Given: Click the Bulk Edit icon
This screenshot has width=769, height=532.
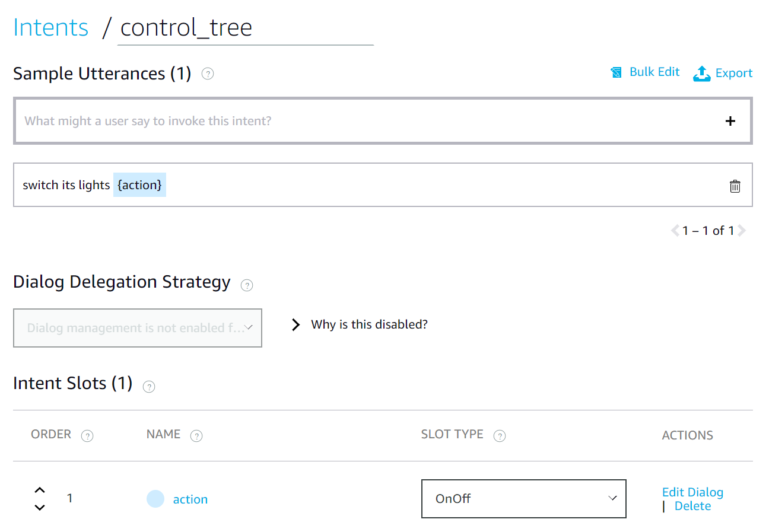Looking at the screenshot, I should [x=617, y=72].
